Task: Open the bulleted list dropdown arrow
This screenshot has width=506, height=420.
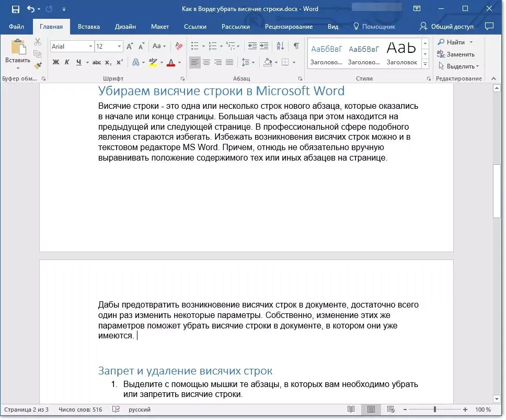Action: (203, 47)
